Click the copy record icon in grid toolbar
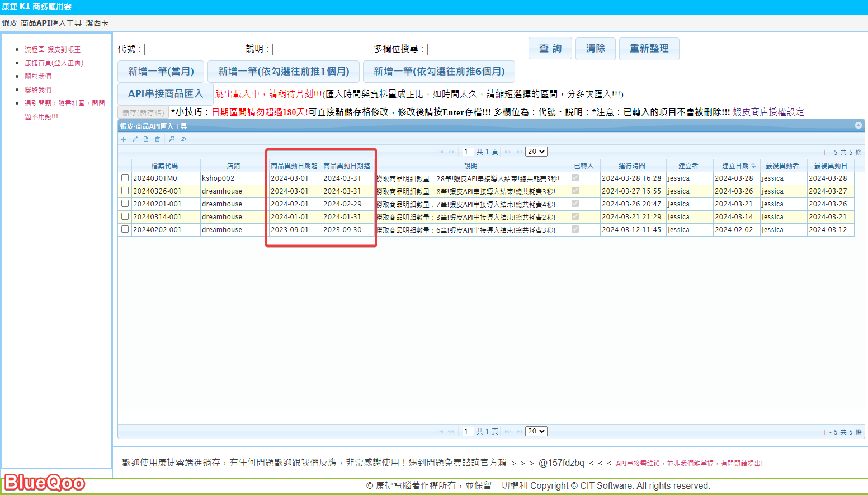 point(146,139)
